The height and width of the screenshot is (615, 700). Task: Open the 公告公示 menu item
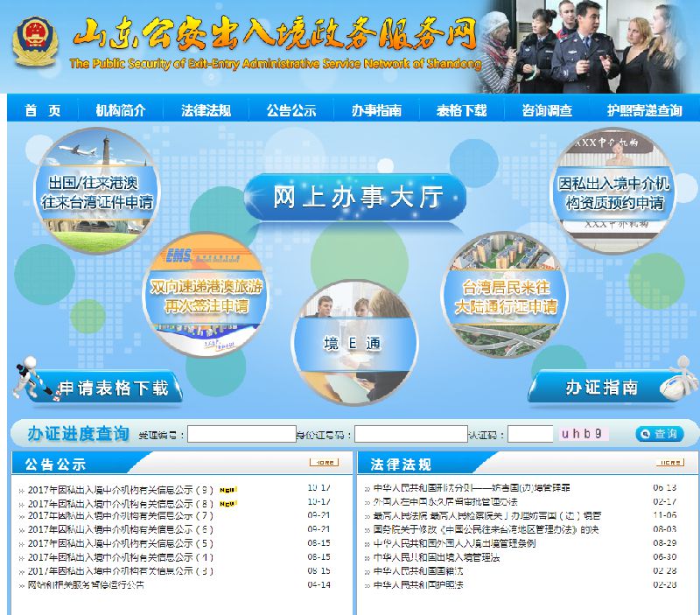[291, 110]
